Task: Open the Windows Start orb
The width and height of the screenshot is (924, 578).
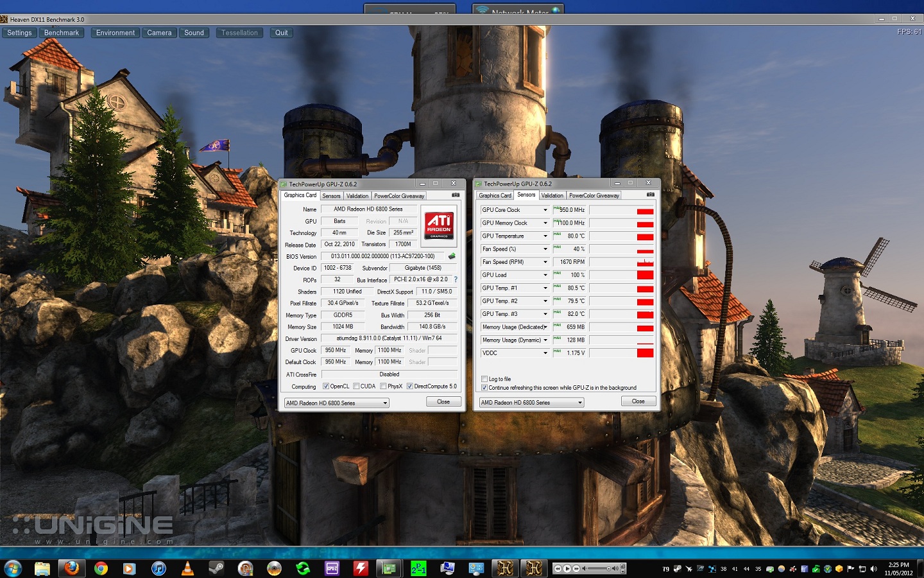Action: [13, 568]
